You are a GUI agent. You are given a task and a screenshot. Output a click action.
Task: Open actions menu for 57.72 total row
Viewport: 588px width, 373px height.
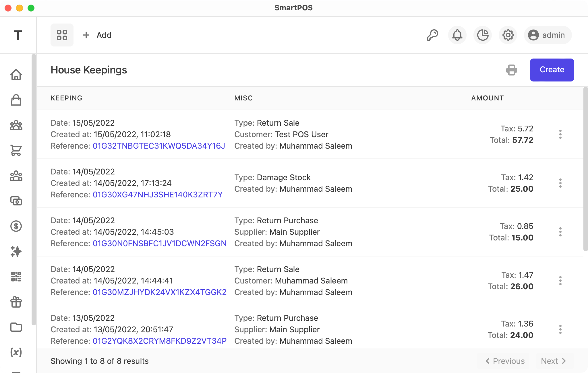560,134
